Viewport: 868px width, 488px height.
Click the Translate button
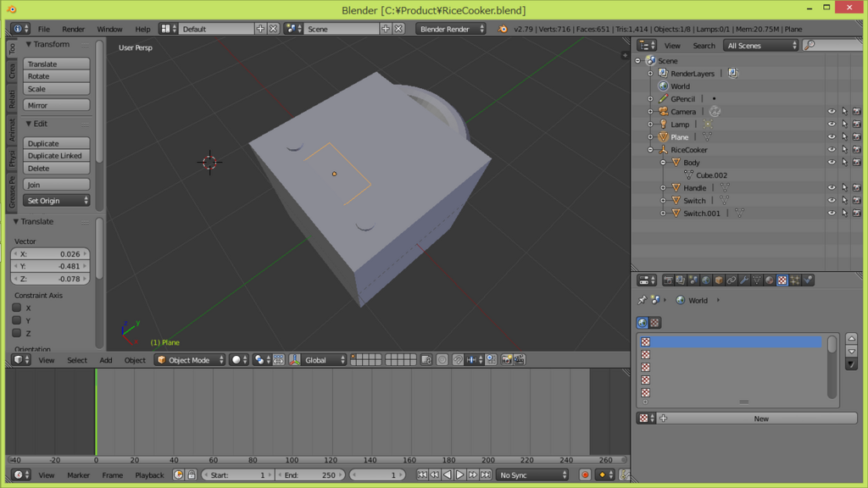pyautogui.click(x=57, y=64)
